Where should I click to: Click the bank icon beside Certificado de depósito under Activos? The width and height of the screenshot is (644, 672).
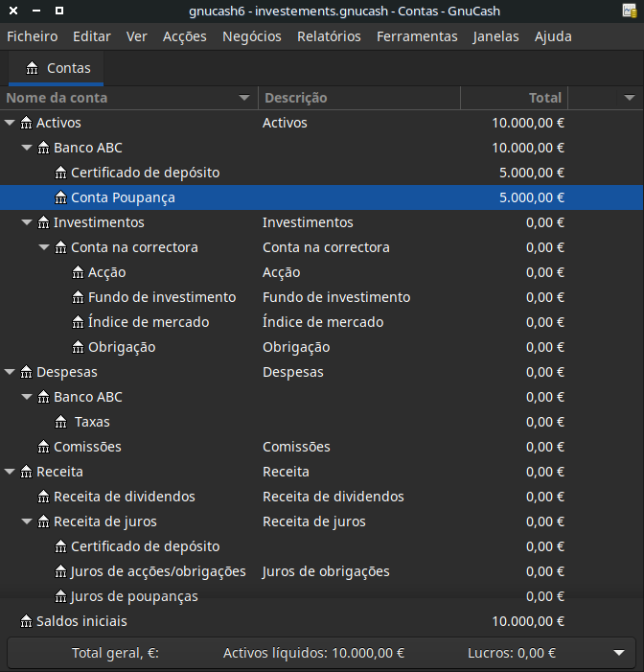click(x=60, y=173)
